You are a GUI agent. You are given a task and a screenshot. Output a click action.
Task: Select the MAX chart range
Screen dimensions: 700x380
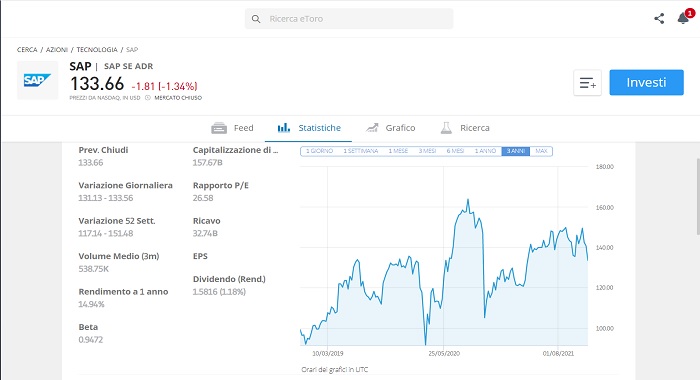tap(541, 151)
